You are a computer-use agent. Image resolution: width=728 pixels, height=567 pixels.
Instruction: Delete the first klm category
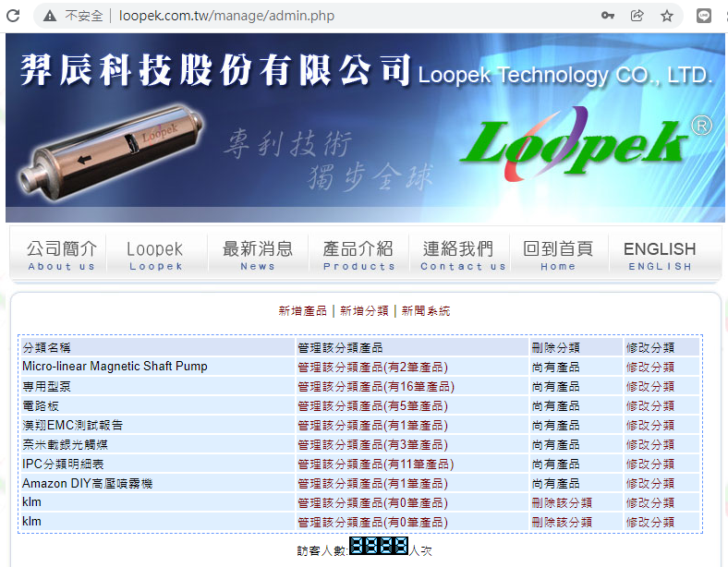[x=562, y=503]
